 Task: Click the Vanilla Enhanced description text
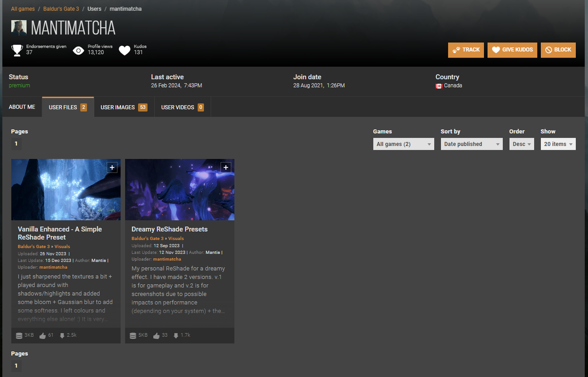point(66,298)
